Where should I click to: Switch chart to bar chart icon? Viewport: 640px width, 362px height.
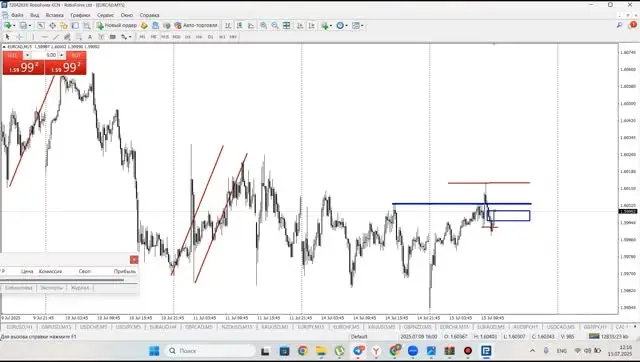pos(228,25)
